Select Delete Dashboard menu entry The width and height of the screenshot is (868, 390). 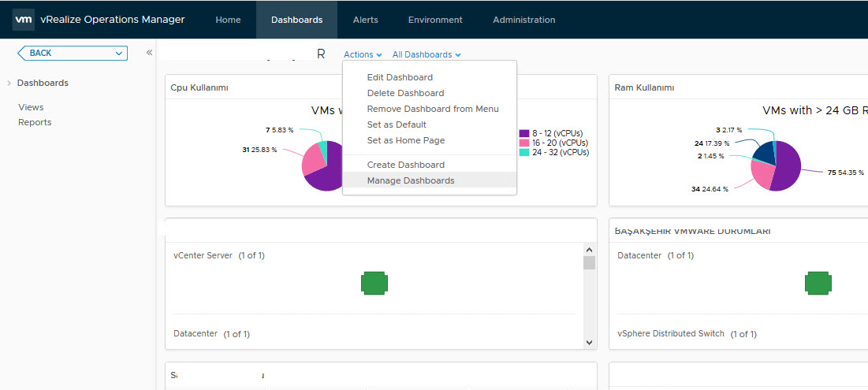point(405,93)
